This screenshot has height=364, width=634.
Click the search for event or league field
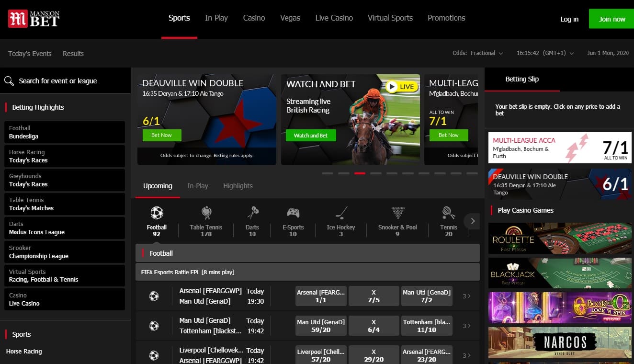tap(65, 81)
